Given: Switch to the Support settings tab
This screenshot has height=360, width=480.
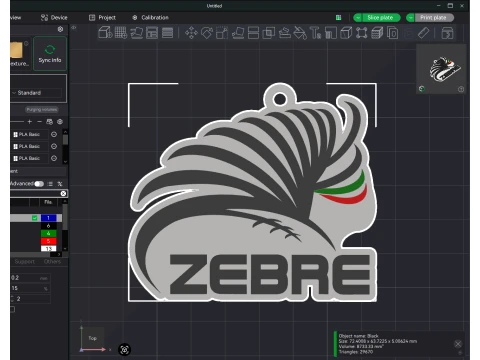Looking at the screenshot, I should [x=25, y=262].
